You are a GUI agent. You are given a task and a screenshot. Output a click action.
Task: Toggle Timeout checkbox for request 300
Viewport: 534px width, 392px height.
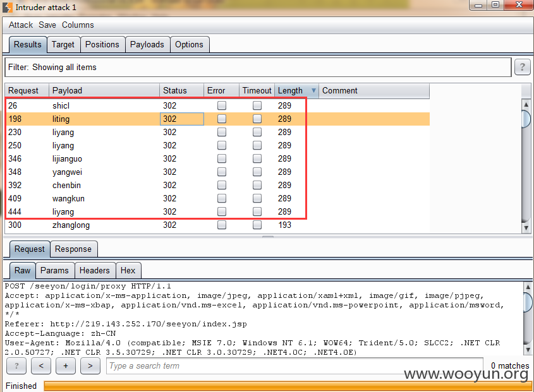tap(257, 225)
